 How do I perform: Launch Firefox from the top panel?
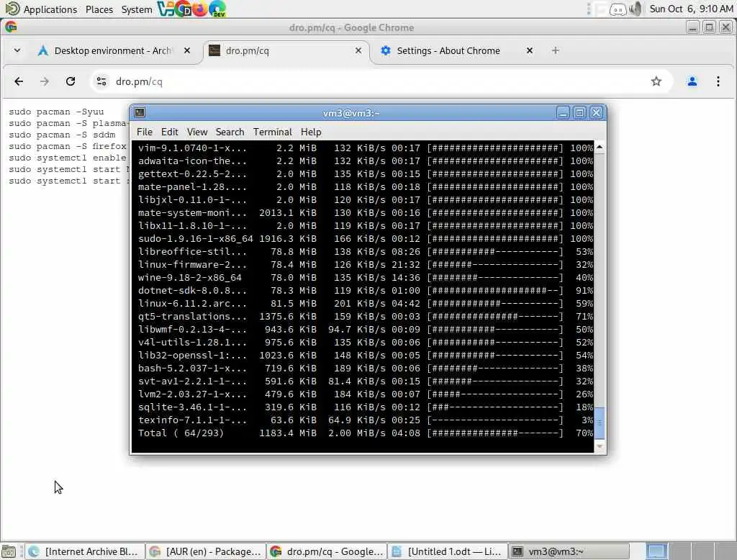[x=200, y=9]
